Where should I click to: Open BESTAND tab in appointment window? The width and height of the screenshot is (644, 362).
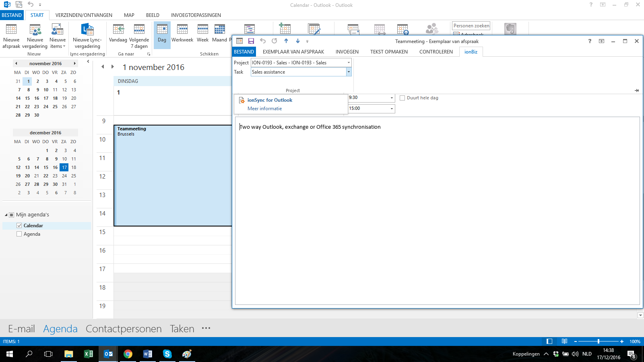[x=244, y=52]
